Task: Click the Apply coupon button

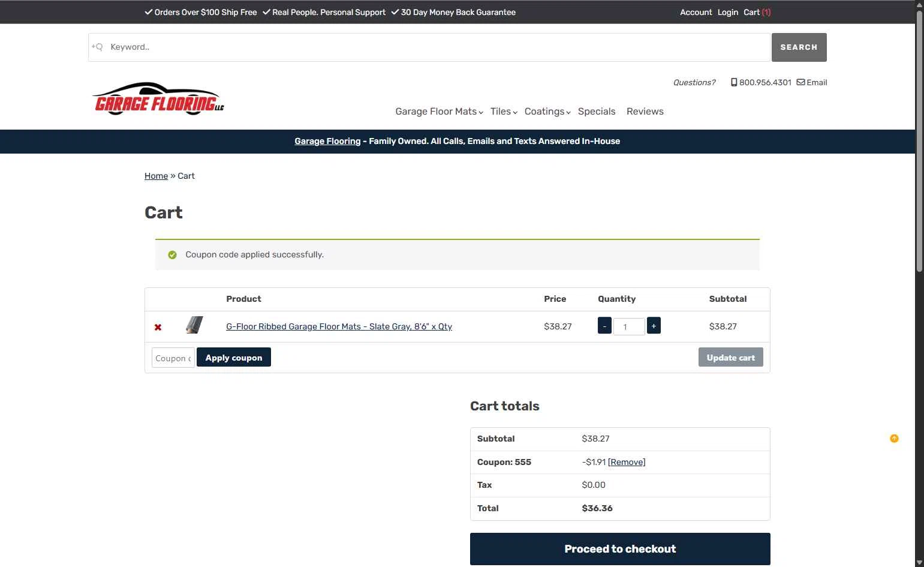Action: click(x=234, y=357)
